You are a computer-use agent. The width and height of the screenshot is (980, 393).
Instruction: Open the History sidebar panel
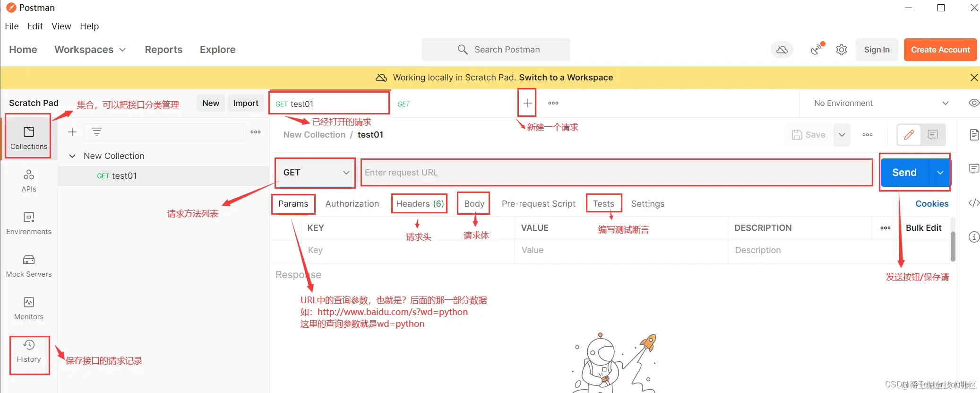[x=29, y=351]
